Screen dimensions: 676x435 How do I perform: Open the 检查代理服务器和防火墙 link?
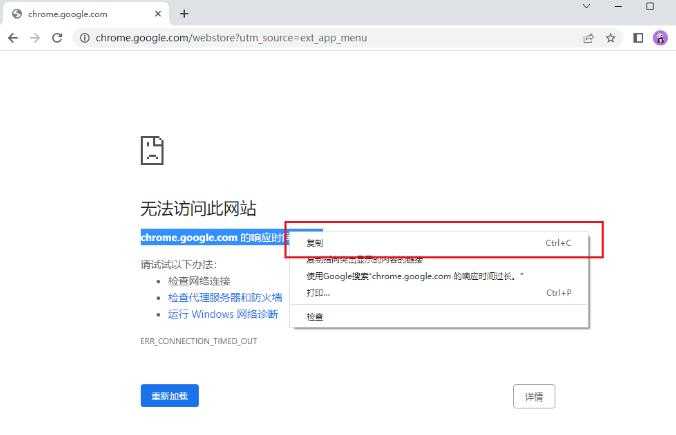[225, 297]
